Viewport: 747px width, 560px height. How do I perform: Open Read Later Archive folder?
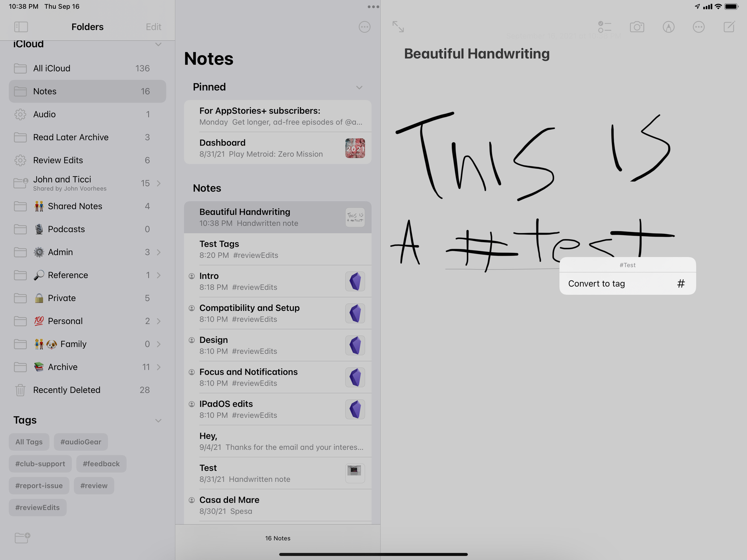coord(88,137)
